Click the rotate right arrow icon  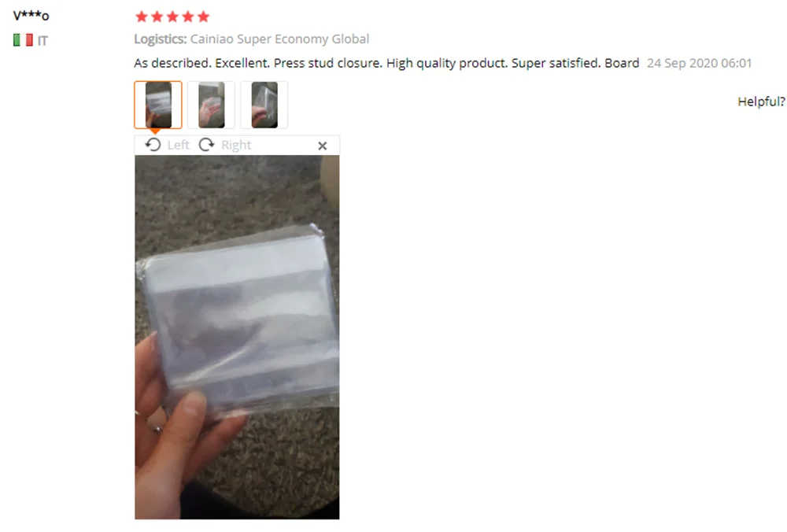click(206, 145)
